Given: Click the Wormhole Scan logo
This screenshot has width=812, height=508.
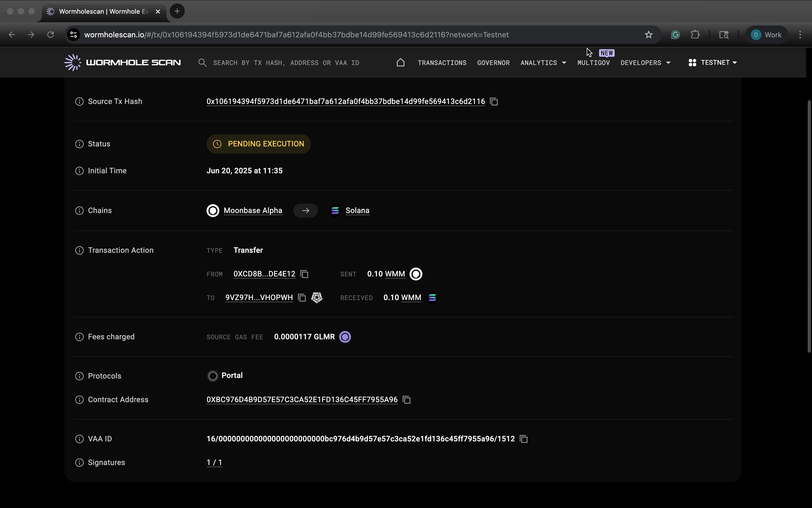Looking at the screenshot, I should pyautogui.click(x=122, y=63).
